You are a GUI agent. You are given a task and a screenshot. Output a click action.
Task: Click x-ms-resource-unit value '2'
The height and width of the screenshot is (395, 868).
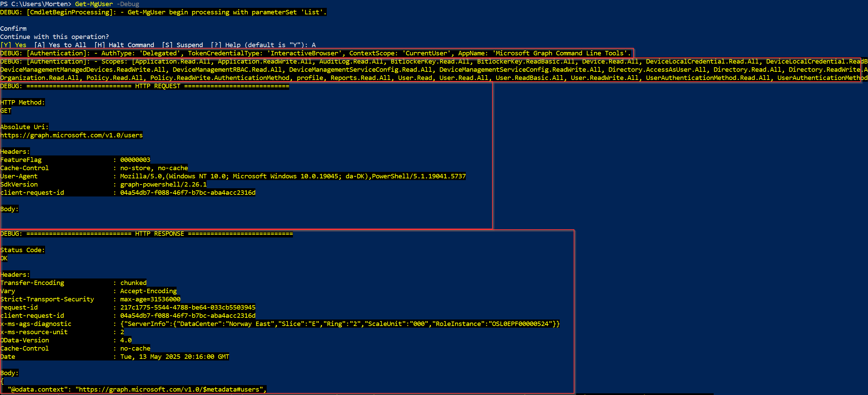tap(122, 332)
